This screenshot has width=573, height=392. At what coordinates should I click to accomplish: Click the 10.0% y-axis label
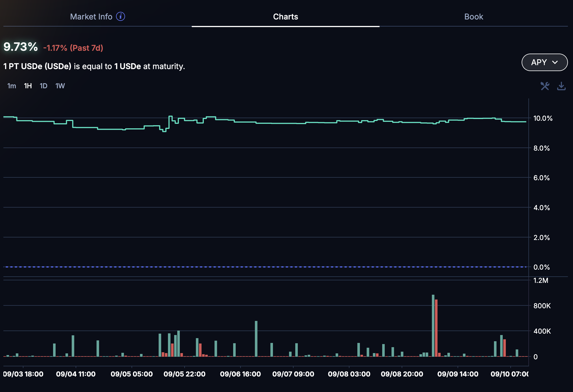543,118
